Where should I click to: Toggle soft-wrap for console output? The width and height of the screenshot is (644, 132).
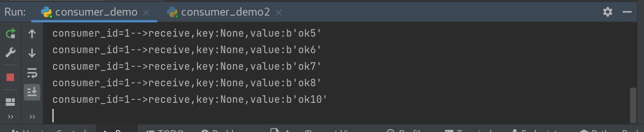[32, 73]
